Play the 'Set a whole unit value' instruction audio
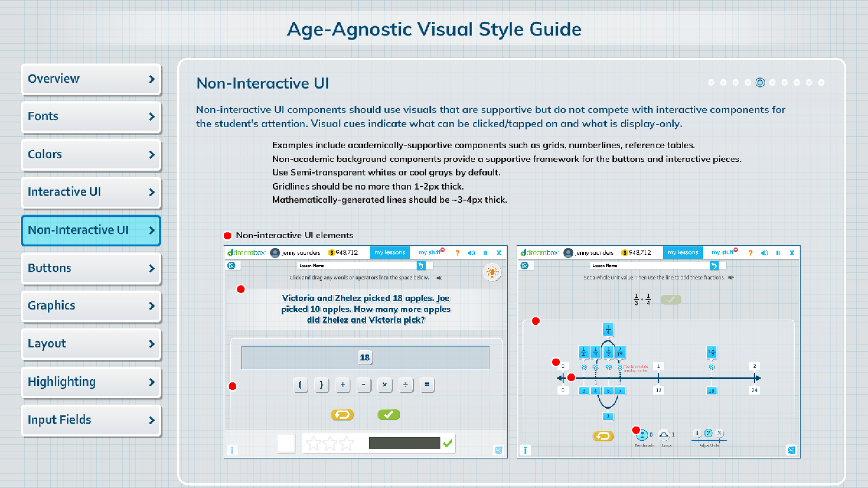The image size is (868, 488). pos(731,278)
